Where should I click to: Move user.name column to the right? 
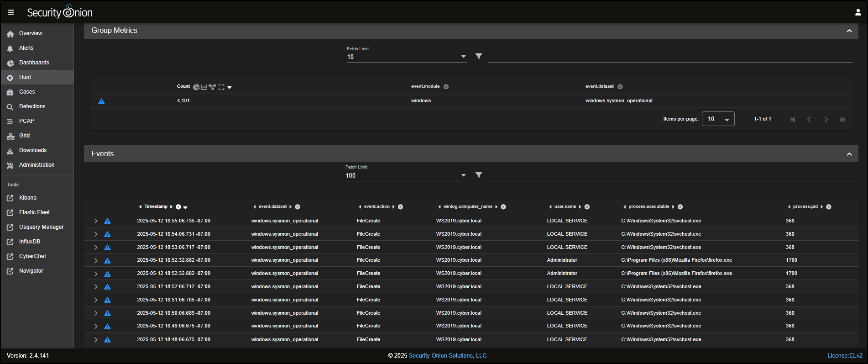click(x=580, y=207)
